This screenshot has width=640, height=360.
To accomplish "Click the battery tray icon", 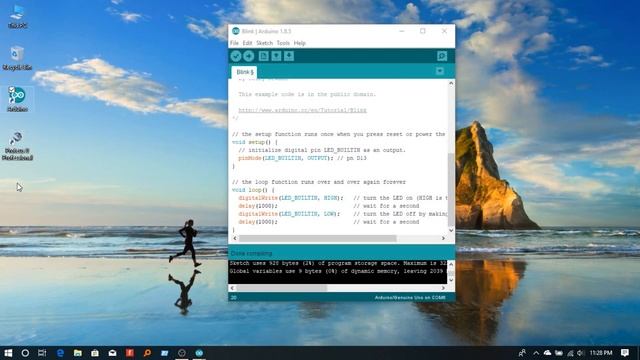I will (559, 353).
